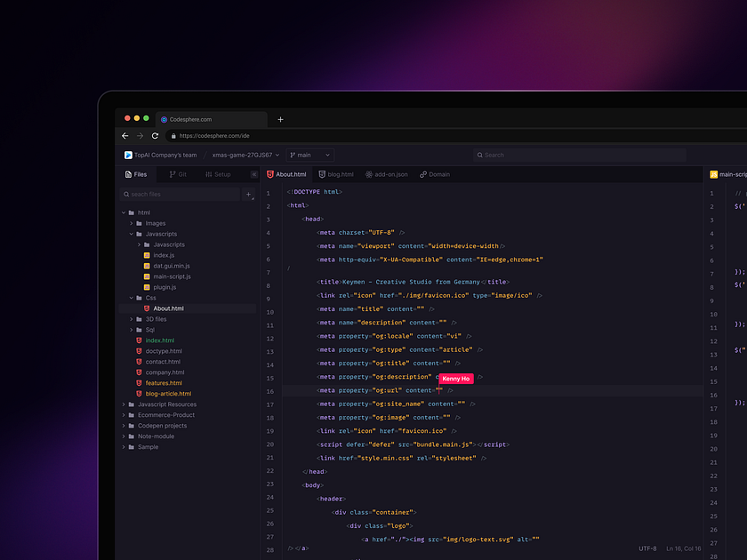Open main-script.js in file tree

click(x=172, y=276)
